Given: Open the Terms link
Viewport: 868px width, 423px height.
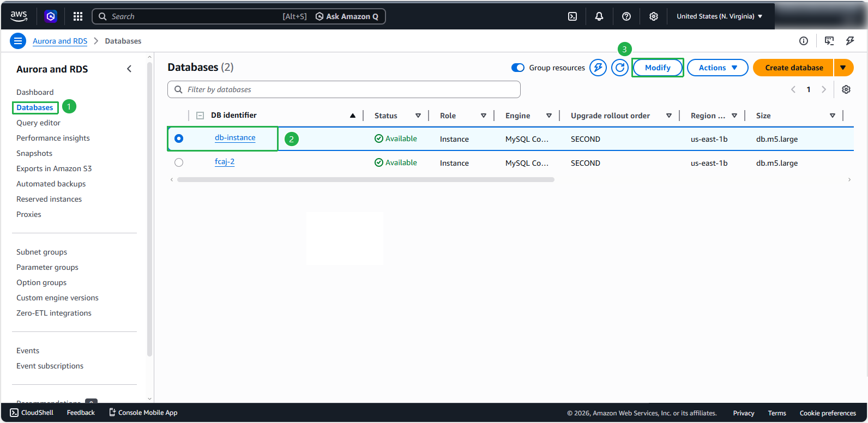Looking at the screenshot, I should [x=777, y=413].
